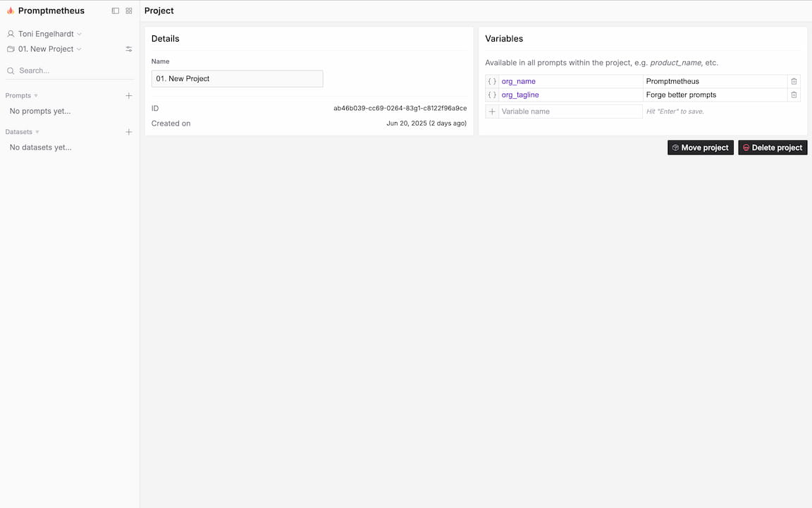This screenshot has height=508, width=812.
Task: Click the search magnifier icon
Action: point(11,71)
